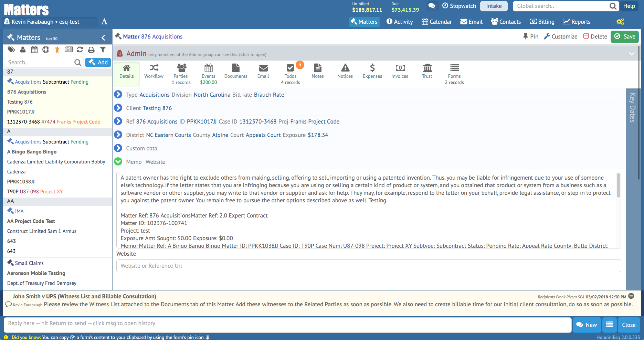Screen dimensions: 644x340
Task: Collapse the Memo Website section
Action: [x=118, y=161]
